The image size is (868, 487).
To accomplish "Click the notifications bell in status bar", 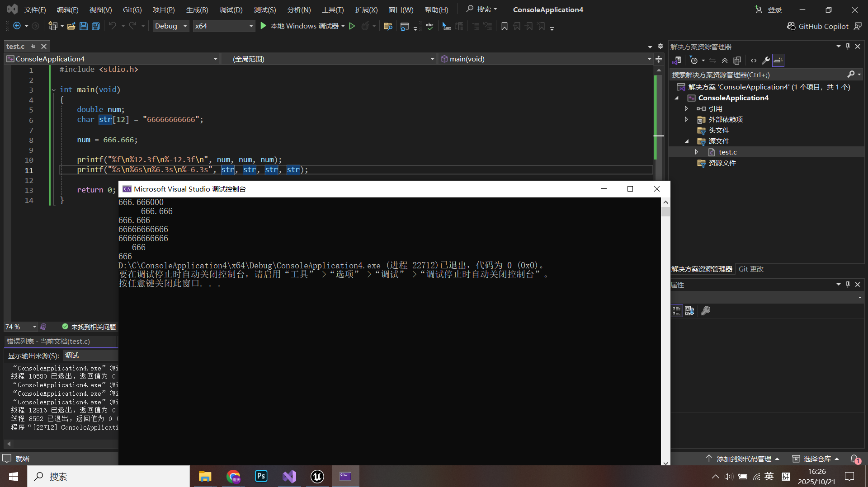I will [854, 459].
